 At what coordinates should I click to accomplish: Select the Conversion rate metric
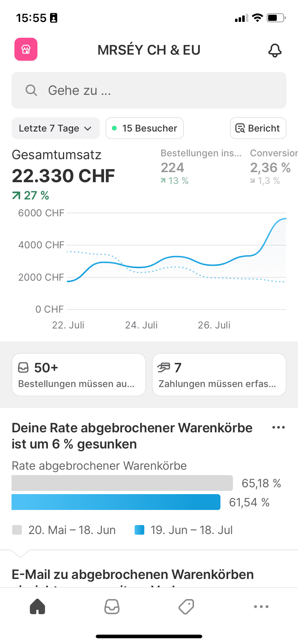[273, 167]
